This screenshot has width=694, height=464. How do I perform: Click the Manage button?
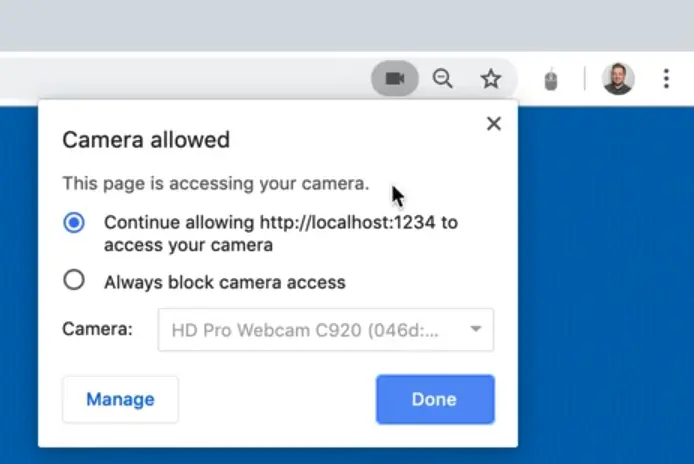point(120,400)
